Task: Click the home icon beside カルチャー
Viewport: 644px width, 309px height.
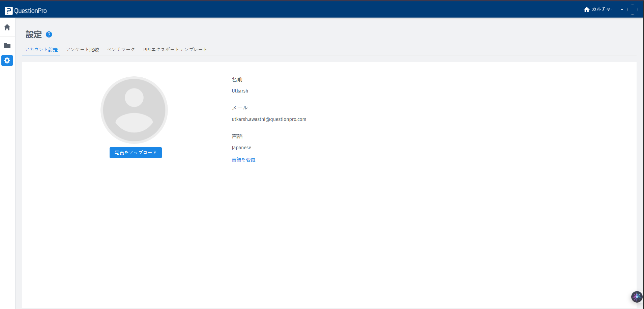Action: click(586, 9)
